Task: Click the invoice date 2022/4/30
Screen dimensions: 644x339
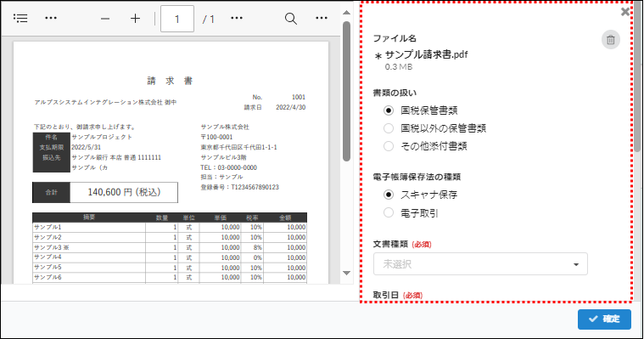Action: coord(290,107)
